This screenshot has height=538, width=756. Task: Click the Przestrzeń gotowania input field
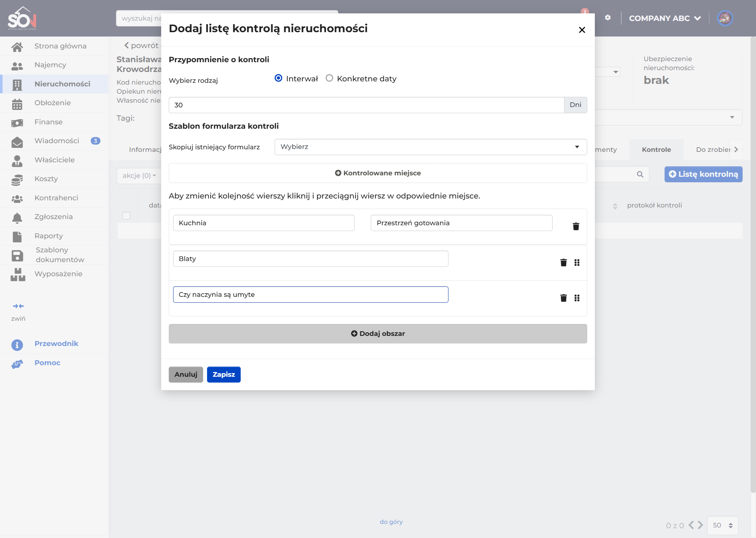(461, 223)
